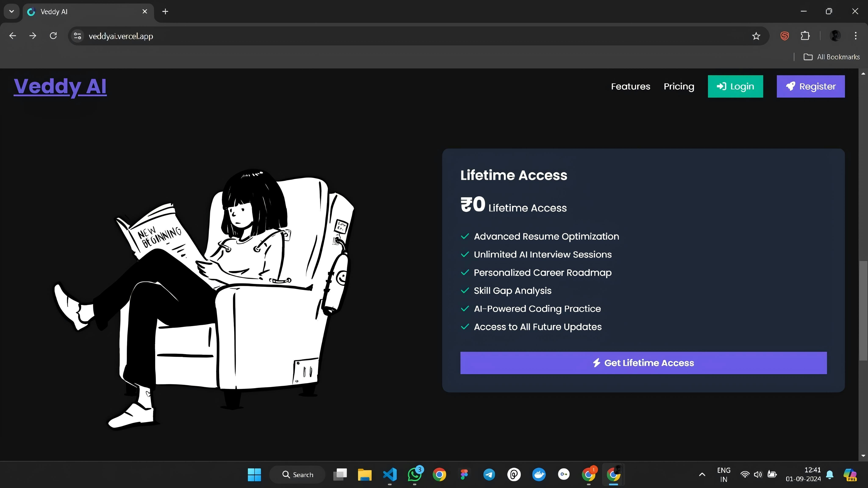Launch Figma from the taskbar
Screen dimensions: 868x488
tap(464, 474)
